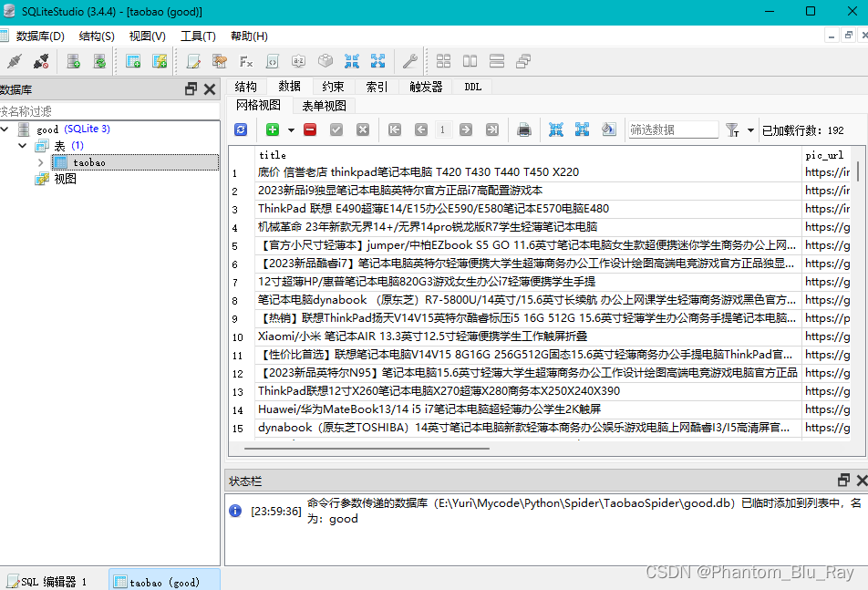Delete selected row with red minus
The width and height of the screenshot is (868, 590).
(x=310, y=129)
